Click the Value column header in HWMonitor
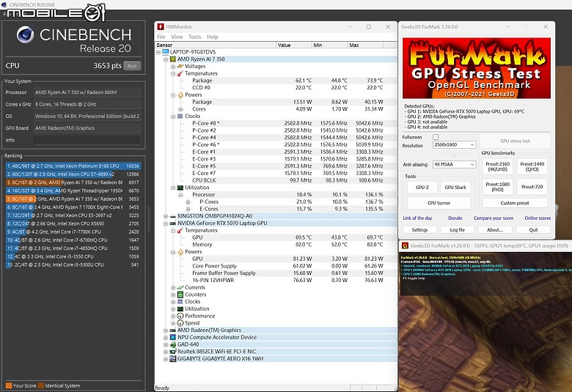The width and height of the screenshot is (572, 392). [294, 45]
